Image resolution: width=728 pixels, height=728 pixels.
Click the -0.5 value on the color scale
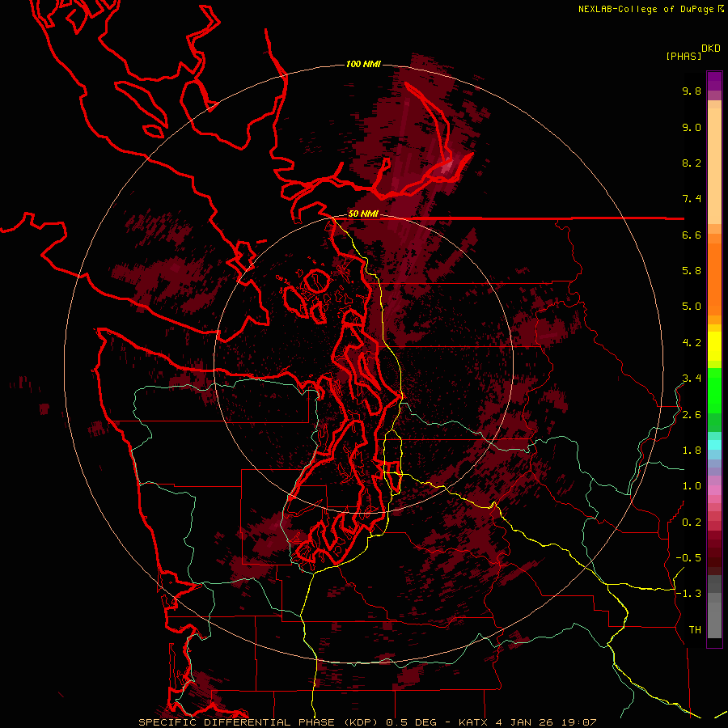(688, 557)
